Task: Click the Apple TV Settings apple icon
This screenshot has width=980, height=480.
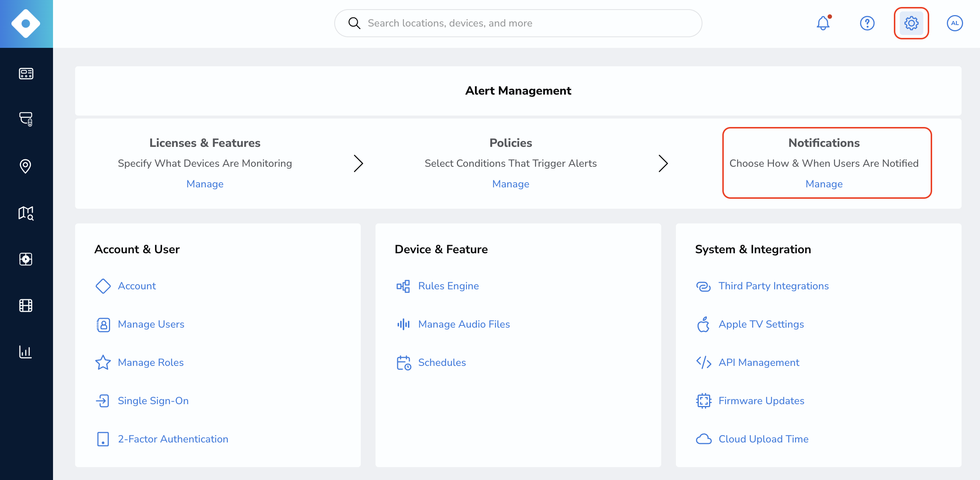Action: [704, 324]
